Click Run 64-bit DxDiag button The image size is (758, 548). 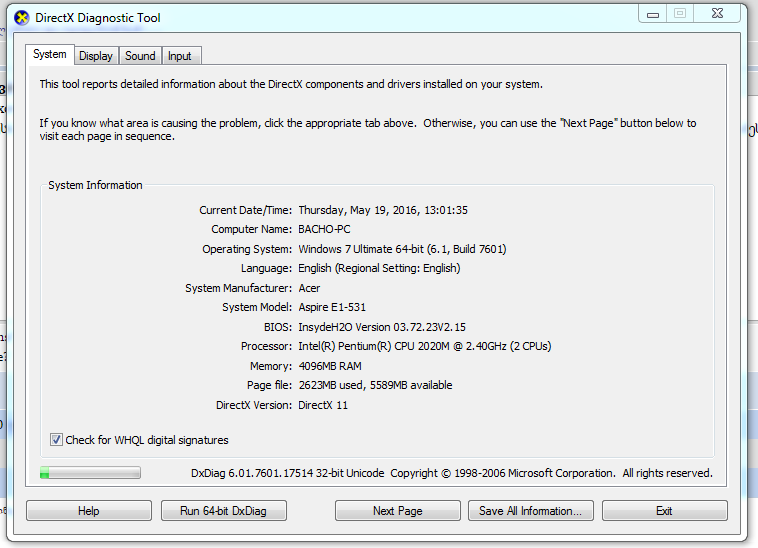pyautogui.click(x=223, y=511)
